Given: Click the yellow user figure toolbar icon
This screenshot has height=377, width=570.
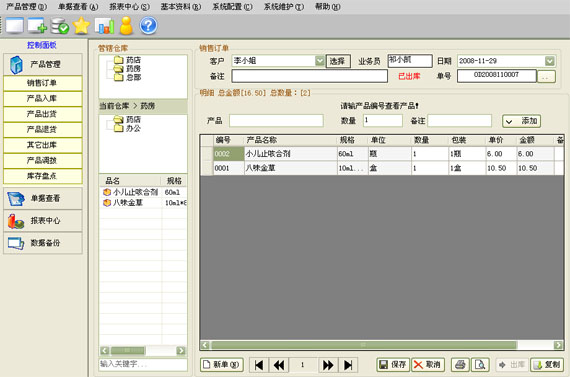Looking at the screenshot, I should pos(126,26).
